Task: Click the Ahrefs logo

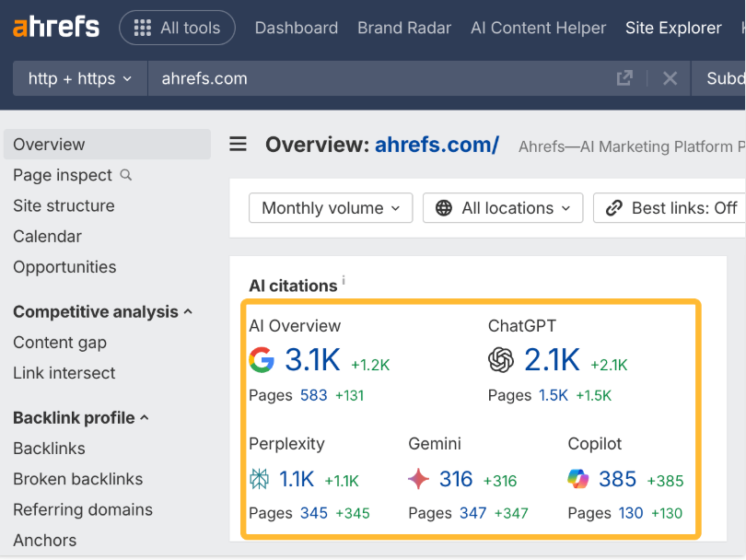Action: pyautogui.click(x=56, y=27)
